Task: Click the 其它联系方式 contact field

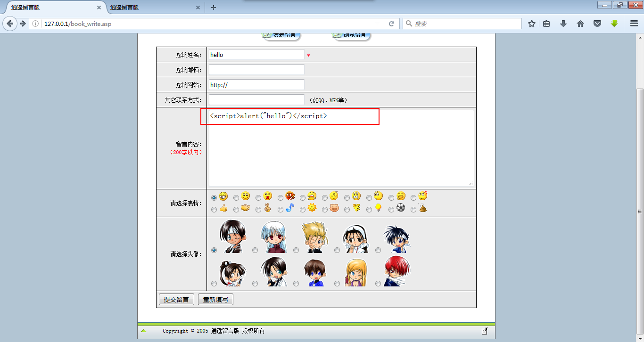Action: (x=256, y=100)
